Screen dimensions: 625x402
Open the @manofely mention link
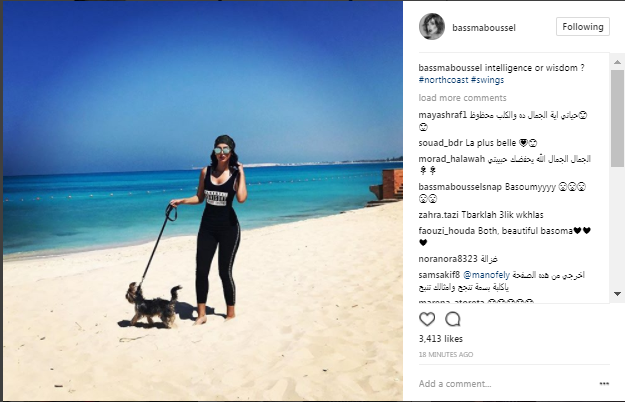tap(486, 275)
